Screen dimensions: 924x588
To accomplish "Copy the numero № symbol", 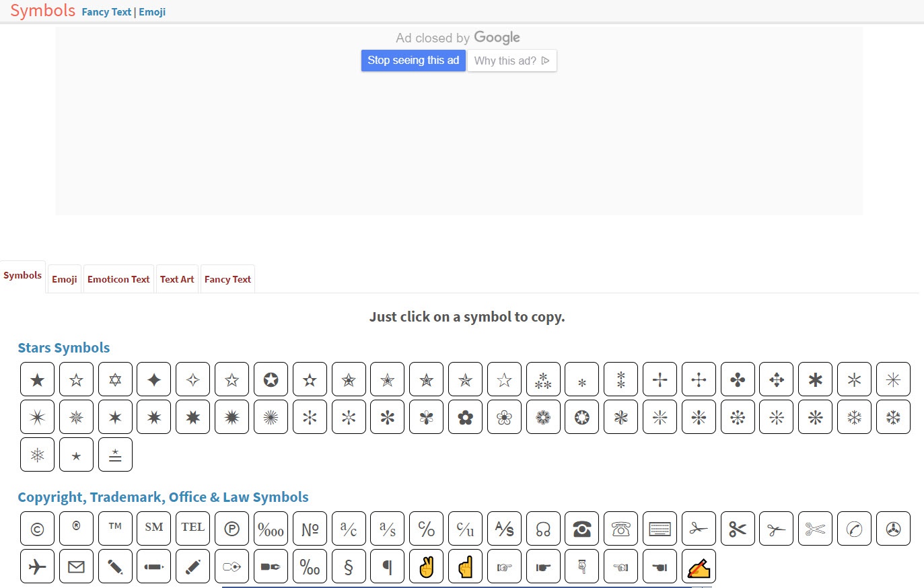I will point(310,529).
